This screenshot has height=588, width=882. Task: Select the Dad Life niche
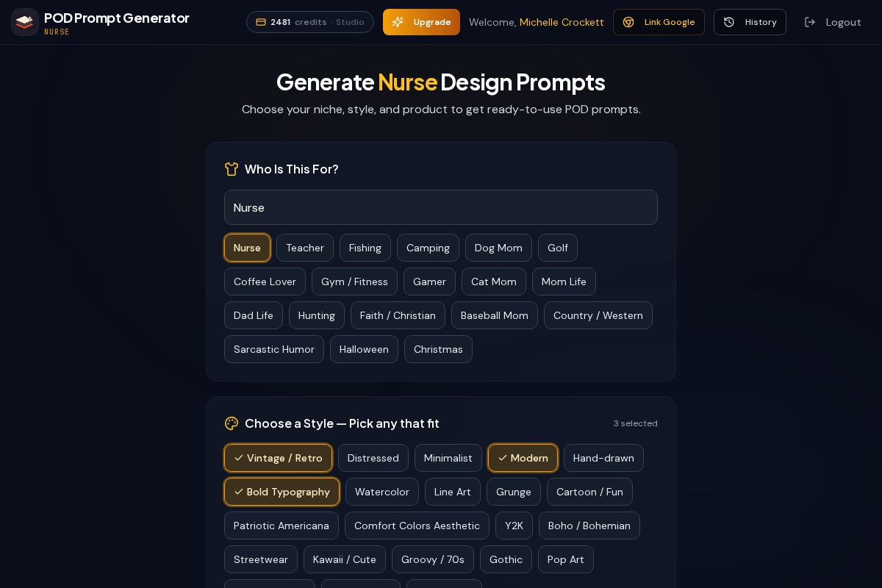(x=254, y=315)
